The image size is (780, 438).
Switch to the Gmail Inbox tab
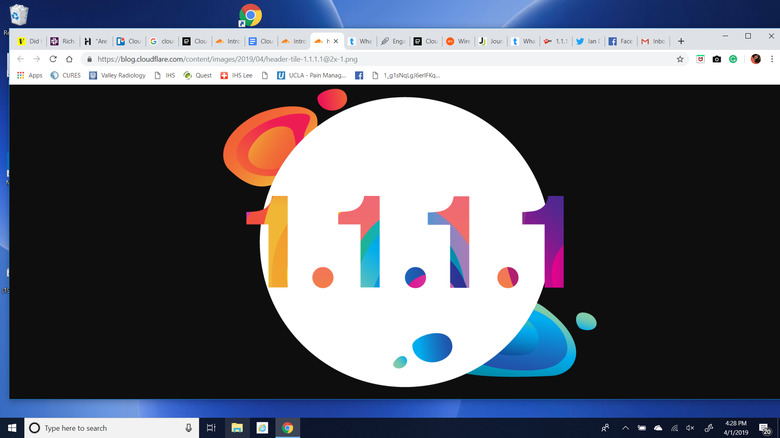pyautogui.click(x=654, y=41)
